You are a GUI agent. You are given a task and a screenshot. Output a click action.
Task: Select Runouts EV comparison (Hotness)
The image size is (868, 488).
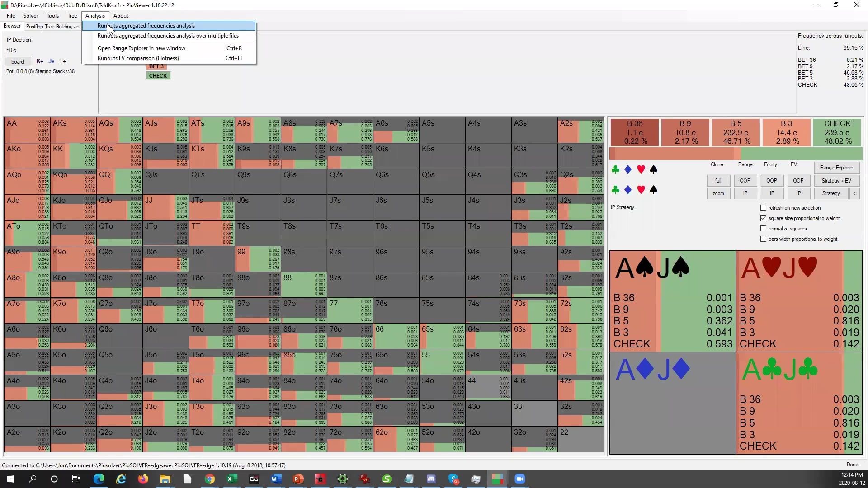[x=138, y=58]
